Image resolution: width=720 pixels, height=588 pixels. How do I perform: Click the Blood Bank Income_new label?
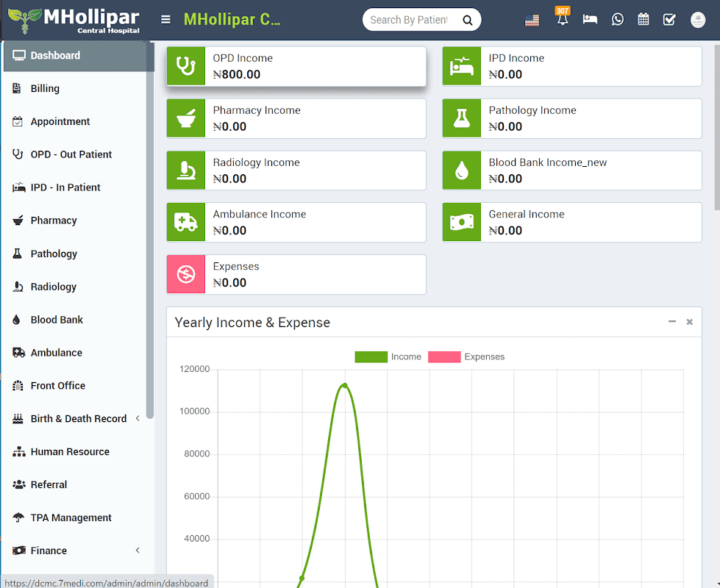pos(548,162)
